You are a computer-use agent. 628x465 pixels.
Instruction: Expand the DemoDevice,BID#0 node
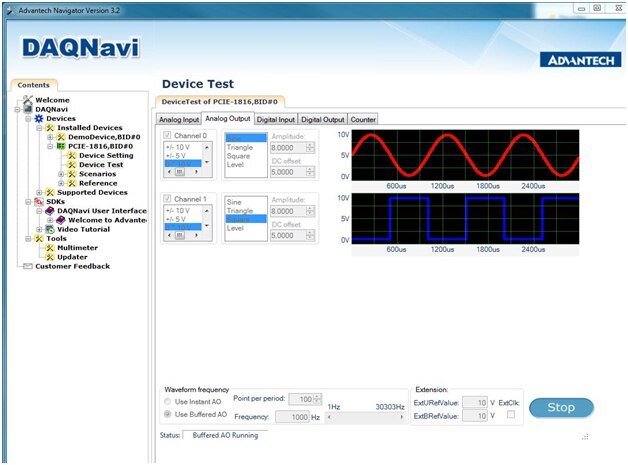point(50,137)
